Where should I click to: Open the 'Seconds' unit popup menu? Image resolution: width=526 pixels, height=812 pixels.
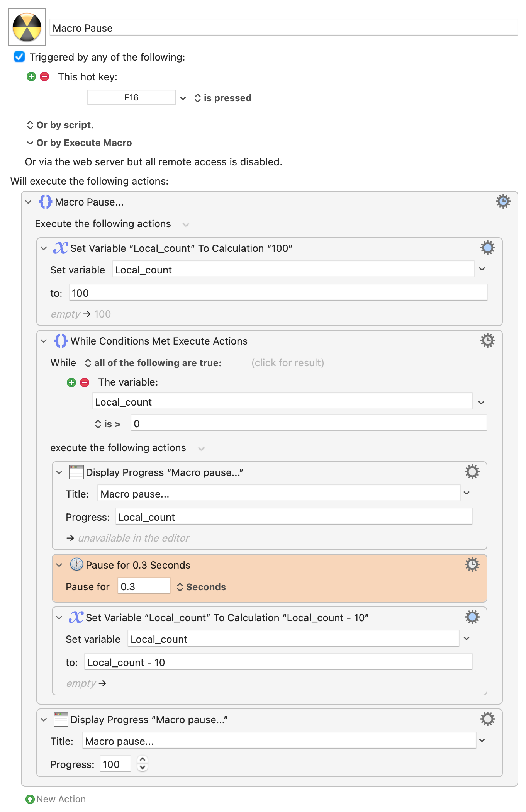201,587
